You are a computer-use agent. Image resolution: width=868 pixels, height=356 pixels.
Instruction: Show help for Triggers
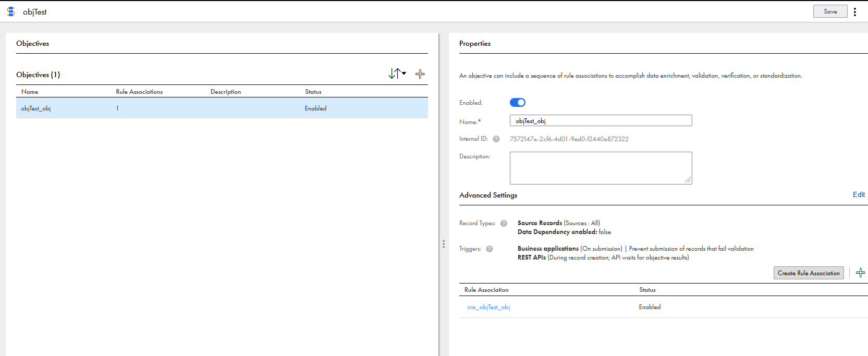pos(490,249)
